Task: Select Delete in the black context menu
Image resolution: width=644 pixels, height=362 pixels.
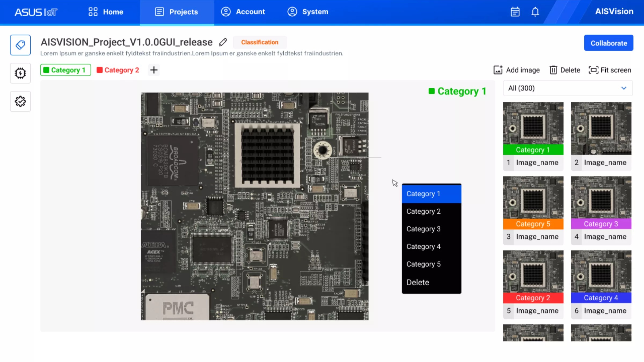Action: pos(418,282)
